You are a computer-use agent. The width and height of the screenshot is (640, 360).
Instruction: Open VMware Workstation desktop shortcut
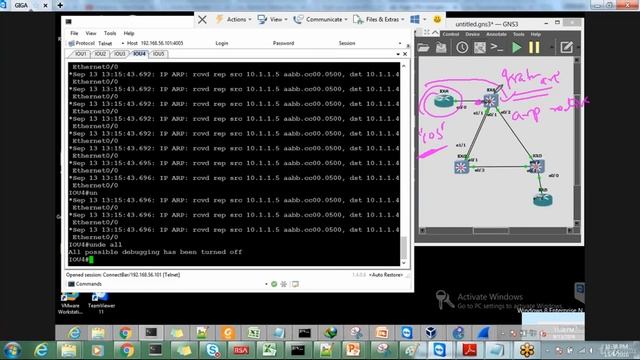(70, 304)
